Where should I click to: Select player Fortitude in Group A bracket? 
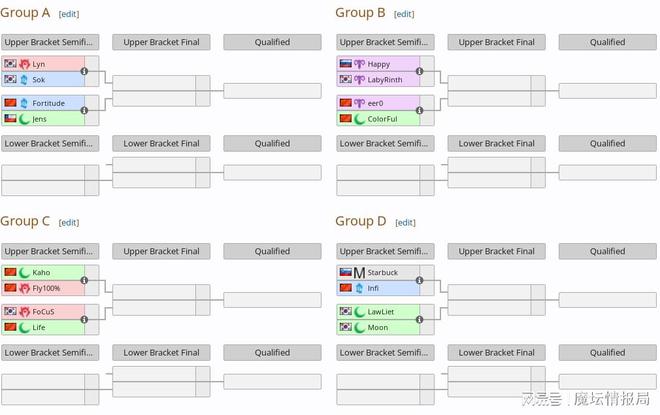click(48, 103)
